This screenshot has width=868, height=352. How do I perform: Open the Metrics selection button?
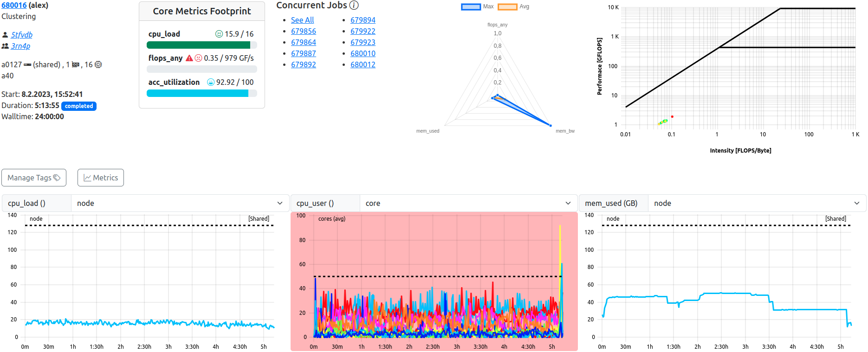click(101, 178)
